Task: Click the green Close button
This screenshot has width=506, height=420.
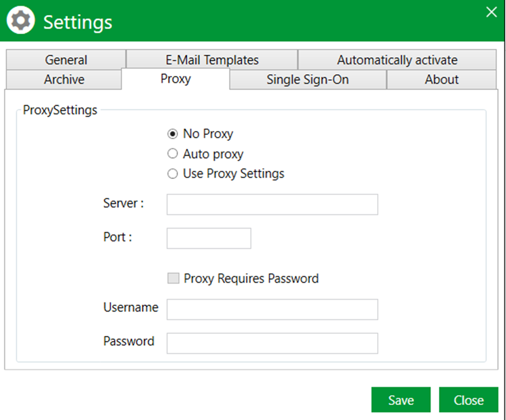Action: 469,399
